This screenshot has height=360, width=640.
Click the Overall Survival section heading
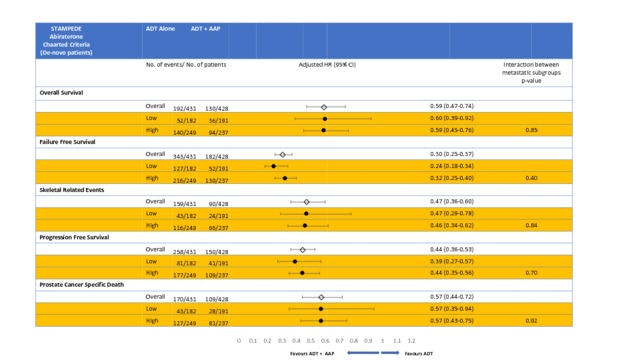pos(61,93)
